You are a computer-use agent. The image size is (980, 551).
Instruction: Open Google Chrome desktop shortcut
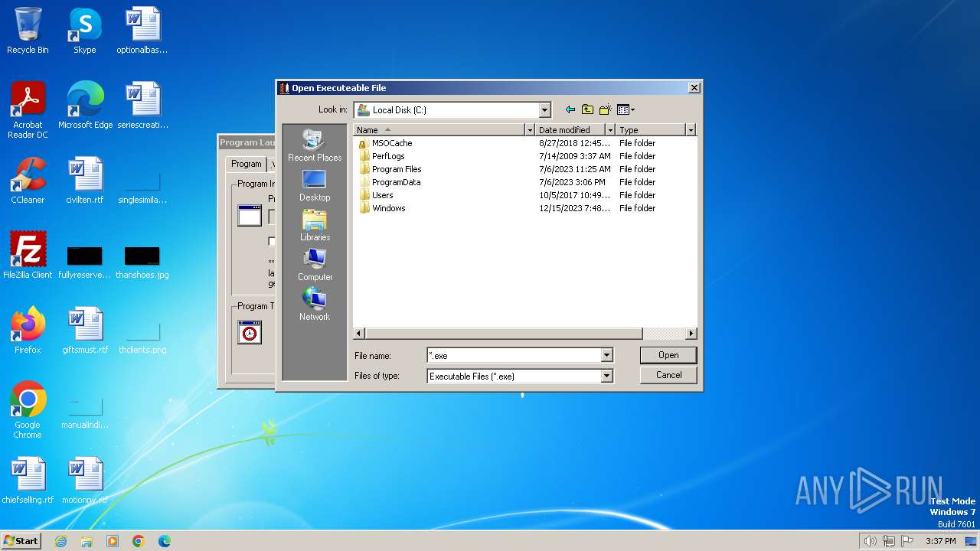[x=28, y=410]
